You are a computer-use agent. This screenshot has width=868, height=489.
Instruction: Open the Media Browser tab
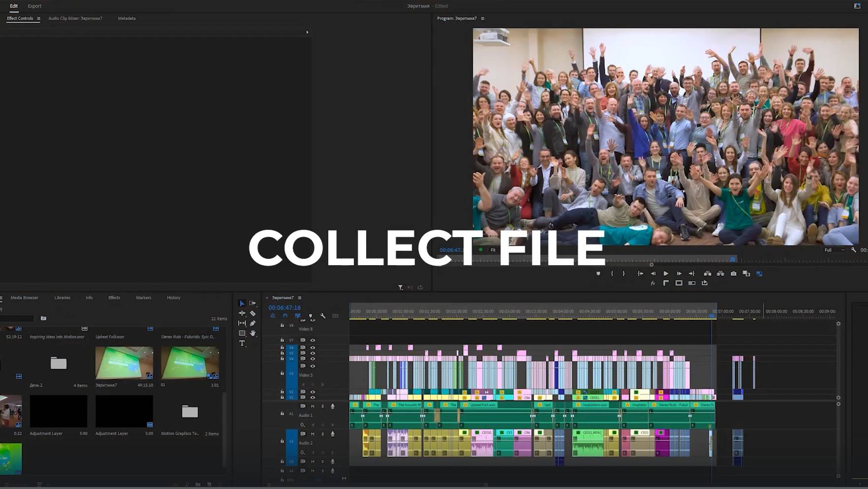(x=24, y=298)
